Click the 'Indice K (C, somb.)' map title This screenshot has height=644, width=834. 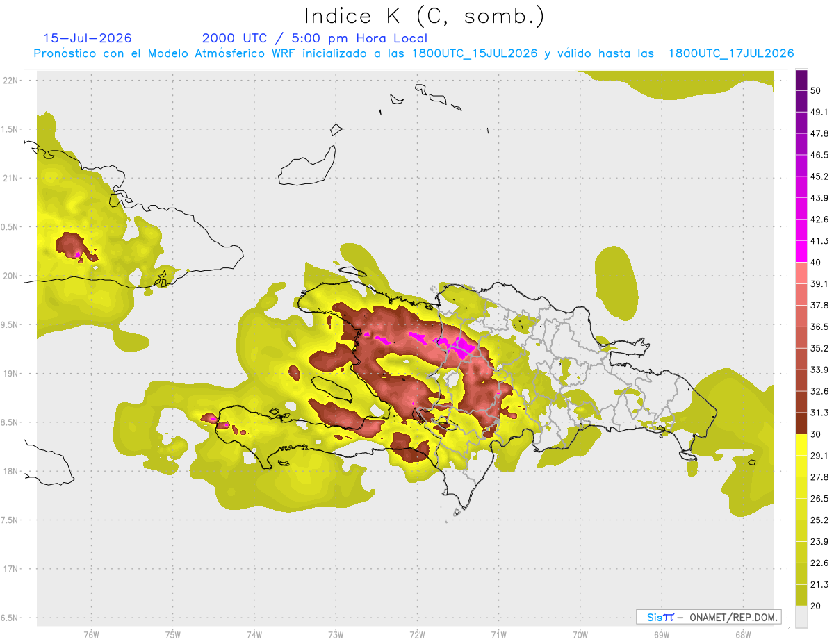point(425,17)
